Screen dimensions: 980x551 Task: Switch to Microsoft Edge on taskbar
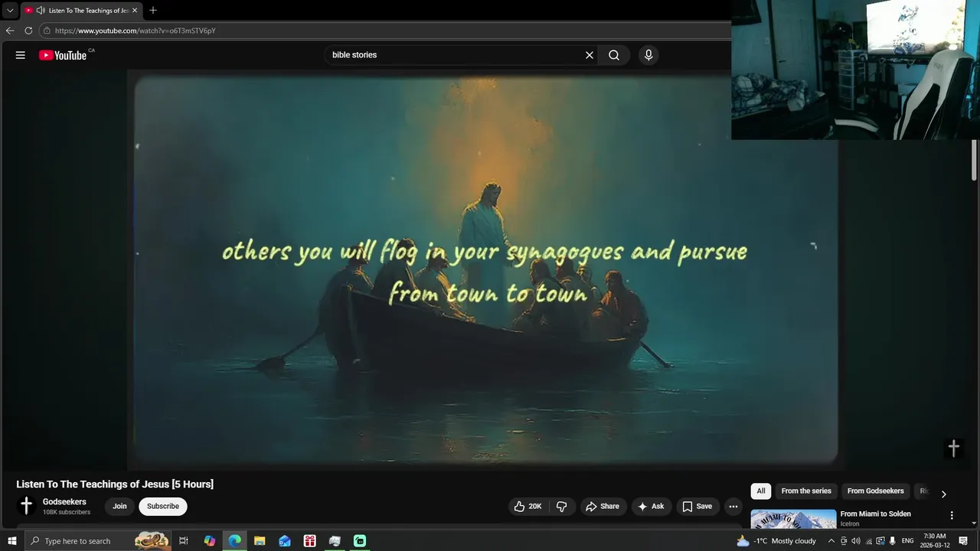(235, 541)
